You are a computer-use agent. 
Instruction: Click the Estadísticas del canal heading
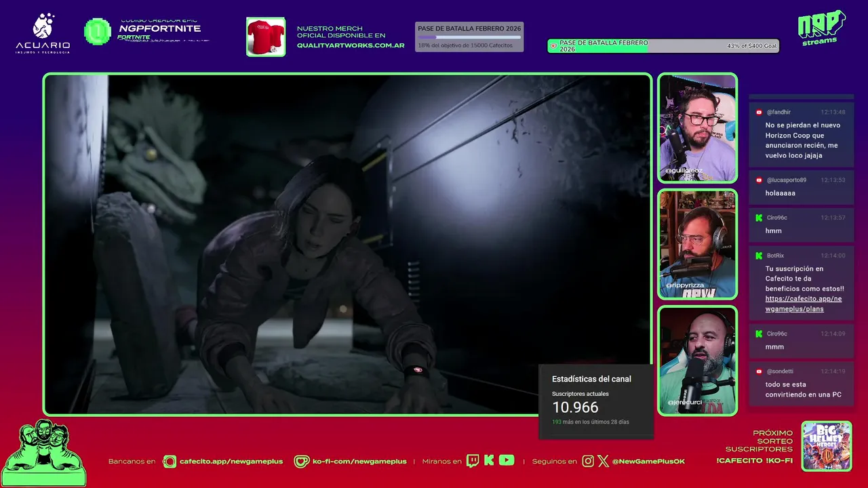click(x=591, y=379)
